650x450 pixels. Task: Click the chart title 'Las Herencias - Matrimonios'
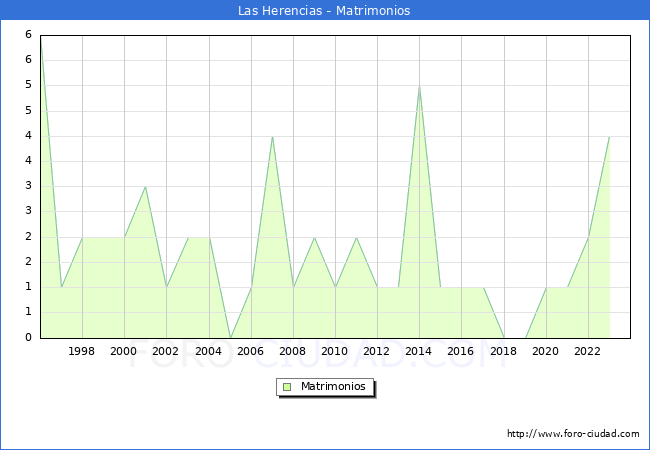point(324,10)
